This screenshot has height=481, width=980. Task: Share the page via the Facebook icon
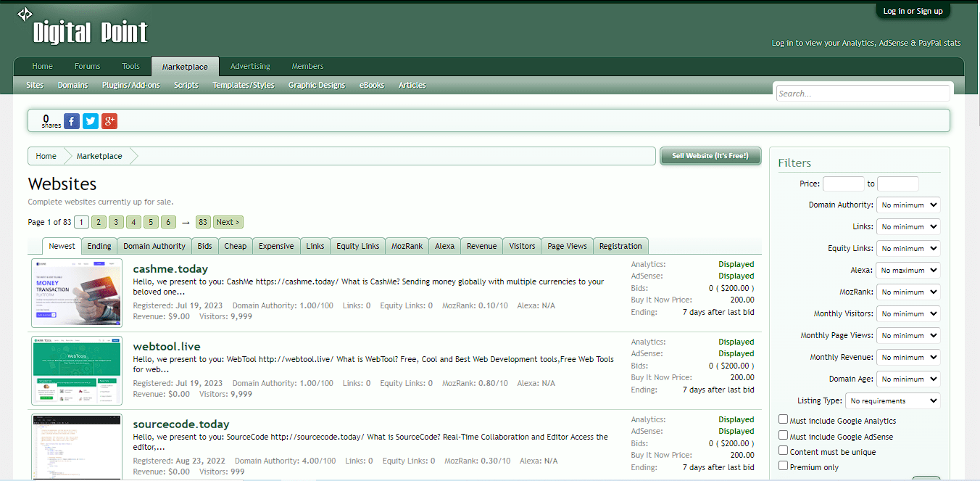[x=71, y=120]
